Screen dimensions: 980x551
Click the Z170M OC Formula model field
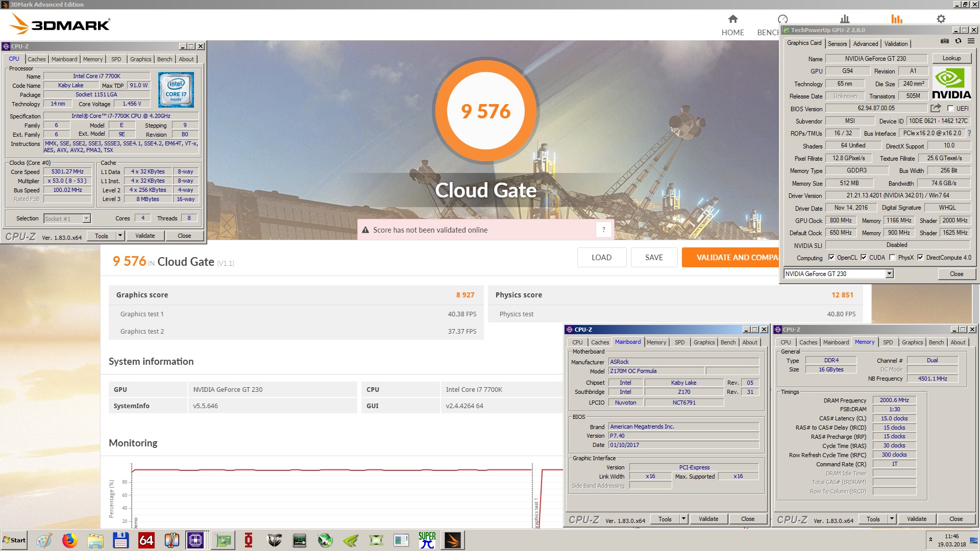656,371
